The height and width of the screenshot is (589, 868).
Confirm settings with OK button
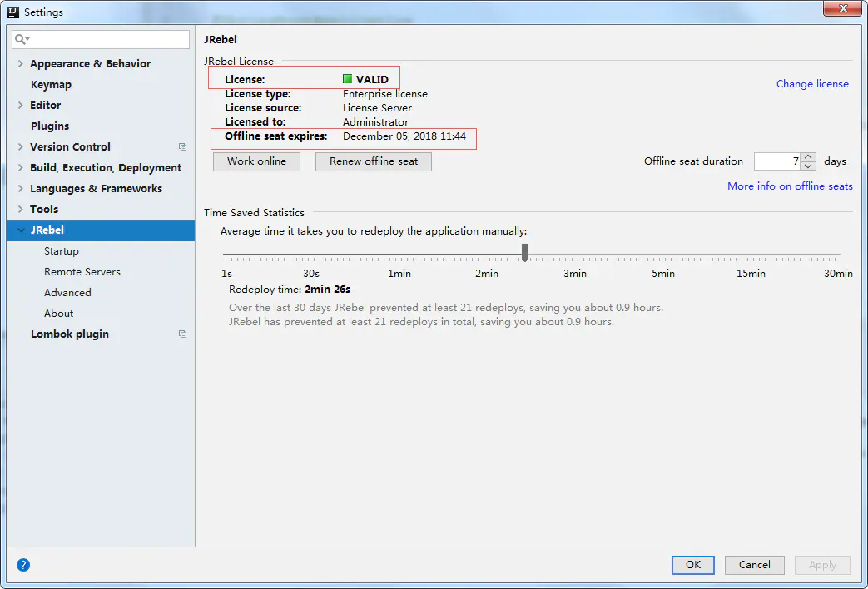(693, 565)
